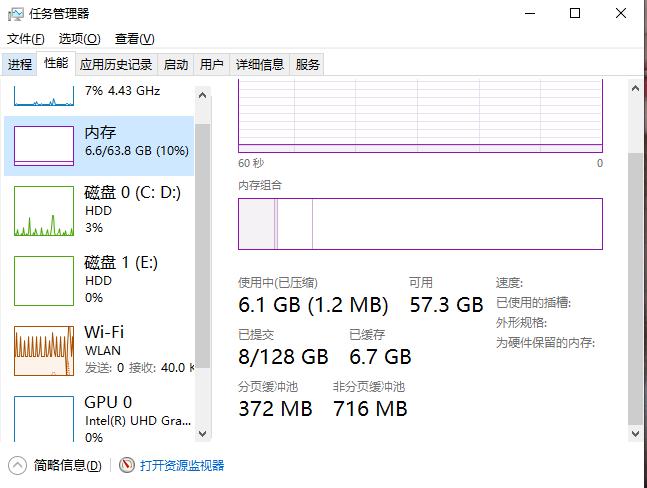The height and width of the screenshot is (488, 647).
Task: Switch to the 详细信息 tab
Action: click(x=260, y=65)
